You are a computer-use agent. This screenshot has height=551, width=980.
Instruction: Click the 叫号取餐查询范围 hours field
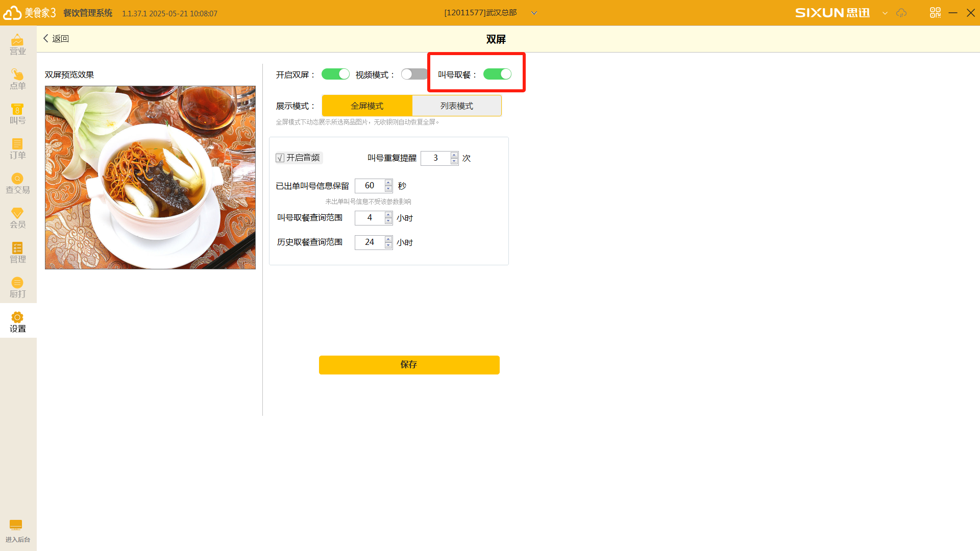370,218
